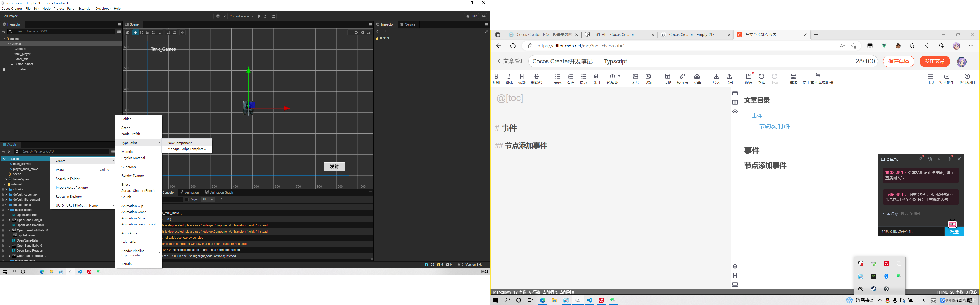980x305 pixels.
Task: Click Reveal in Explorer context menu item
Action: pyautogui.click(x=82, y=197)
